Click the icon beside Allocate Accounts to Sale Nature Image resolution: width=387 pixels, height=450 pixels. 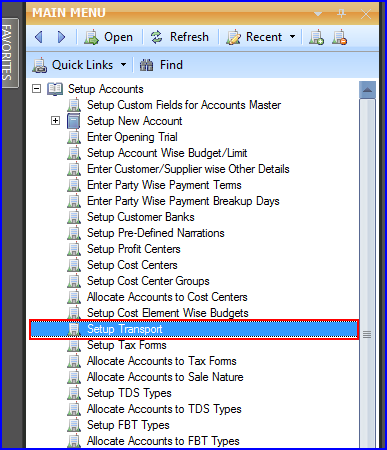point(74,377)
